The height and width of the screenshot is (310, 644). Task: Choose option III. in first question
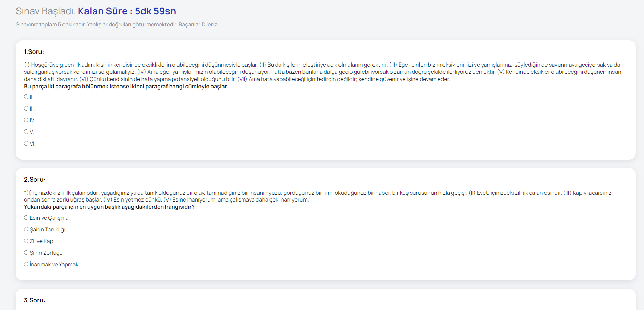point(26,108)
